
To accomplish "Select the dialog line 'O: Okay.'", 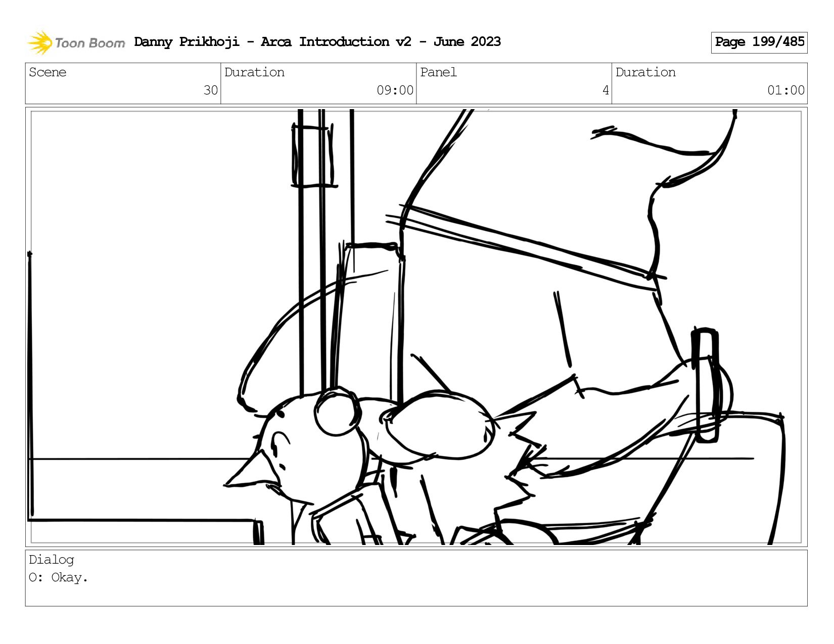I will click(58, 577).
